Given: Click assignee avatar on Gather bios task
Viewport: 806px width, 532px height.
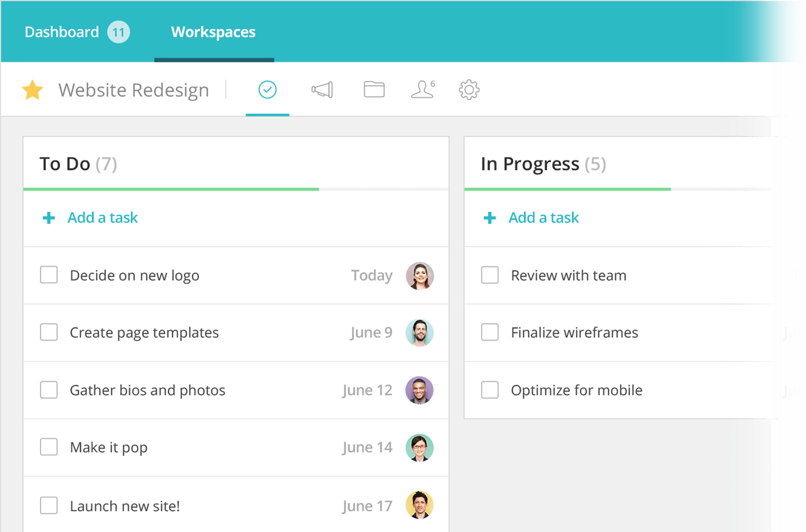Looking at the screenshot, I should coord(419,390).
